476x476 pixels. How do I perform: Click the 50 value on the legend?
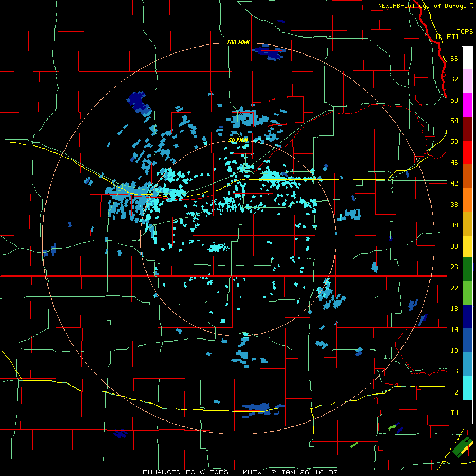pos(454,142)
